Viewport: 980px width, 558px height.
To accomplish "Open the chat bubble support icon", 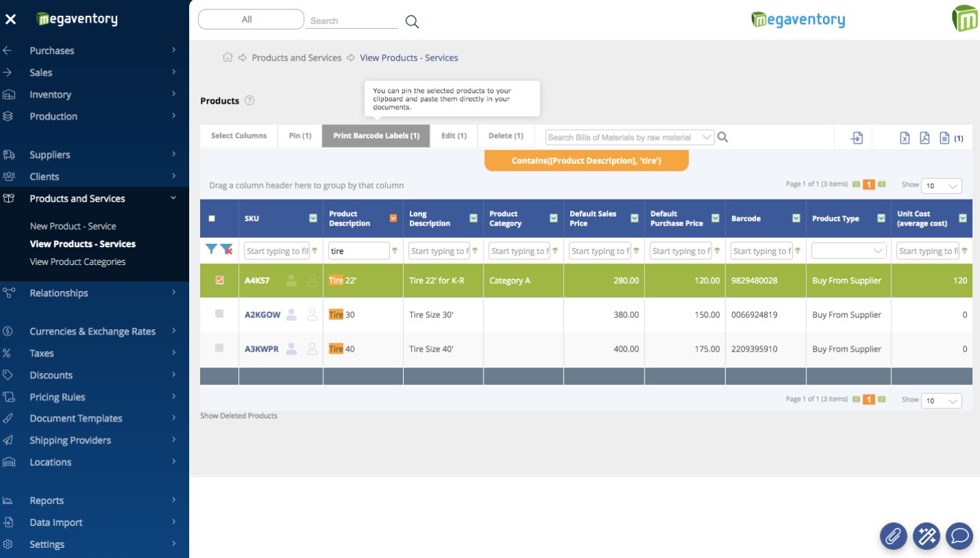I will click(x=960, y=535).
